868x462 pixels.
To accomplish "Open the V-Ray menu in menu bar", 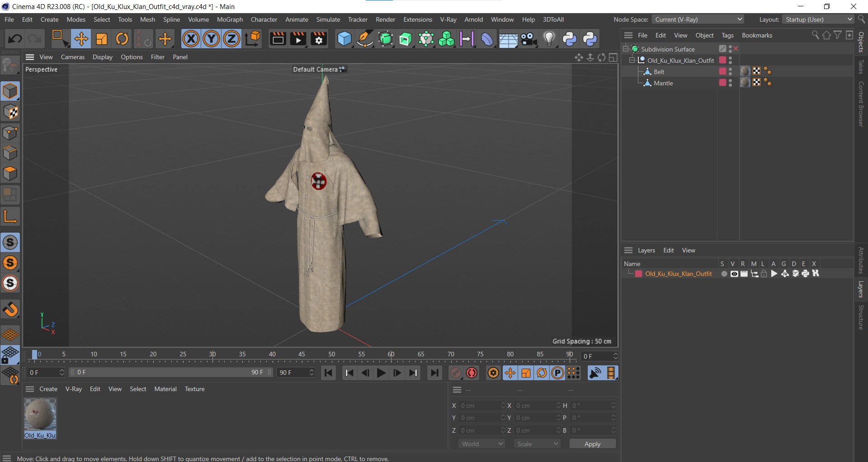I will pos(448,19).
